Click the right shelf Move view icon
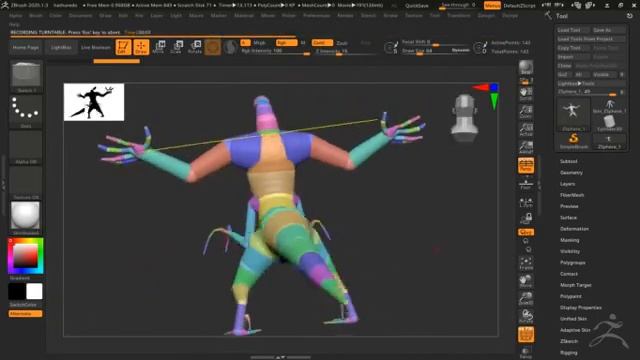Screen dimensions: 640x360 point(526,281)
